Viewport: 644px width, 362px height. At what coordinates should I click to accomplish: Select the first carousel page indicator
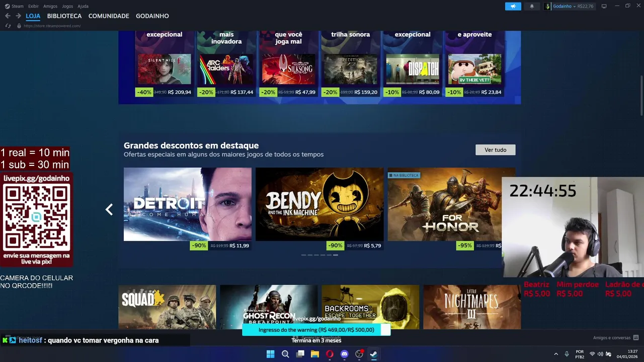click(x=303, y=255)
